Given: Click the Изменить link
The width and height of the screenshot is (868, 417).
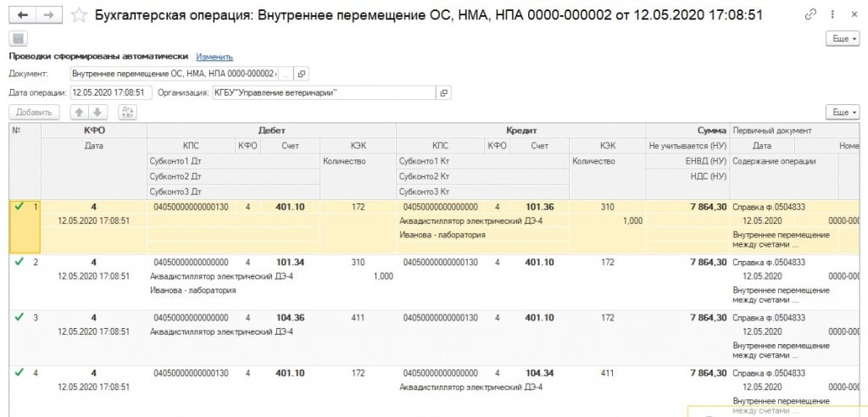Looking at the screenshot, I should pos(214,57).
